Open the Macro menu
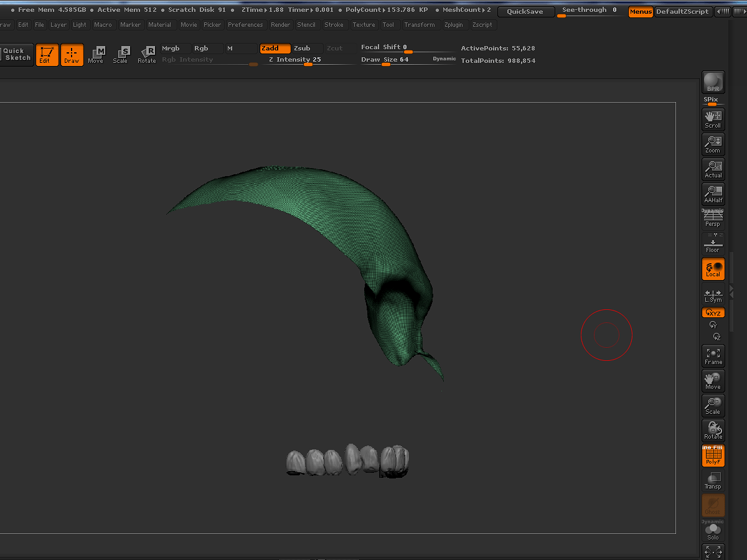This screenshot has height=560, width=747. [103, 25]
